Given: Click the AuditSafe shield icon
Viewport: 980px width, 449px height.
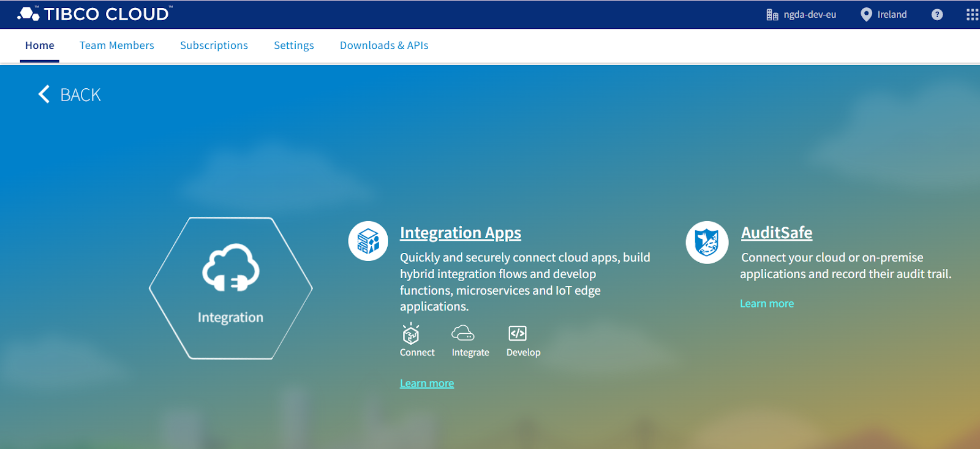Looking at the screenshot, I should pos(707,243).
